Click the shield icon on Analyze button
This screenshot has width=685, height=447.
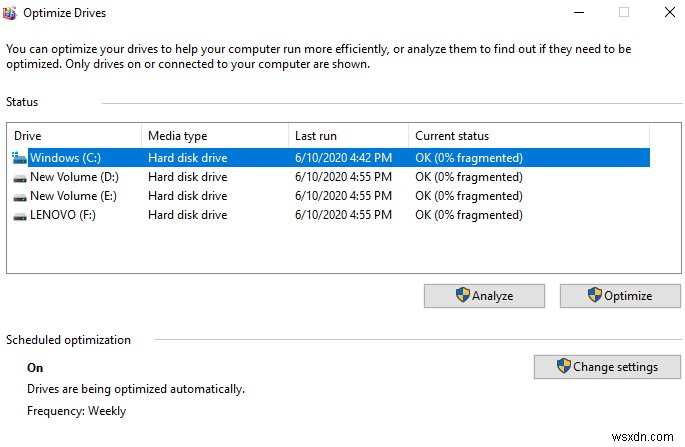(463, 295)
